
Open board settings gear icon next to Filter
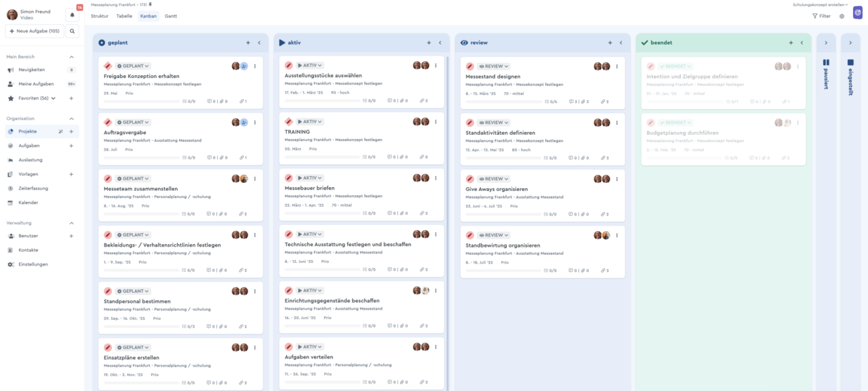pos(842,16)
